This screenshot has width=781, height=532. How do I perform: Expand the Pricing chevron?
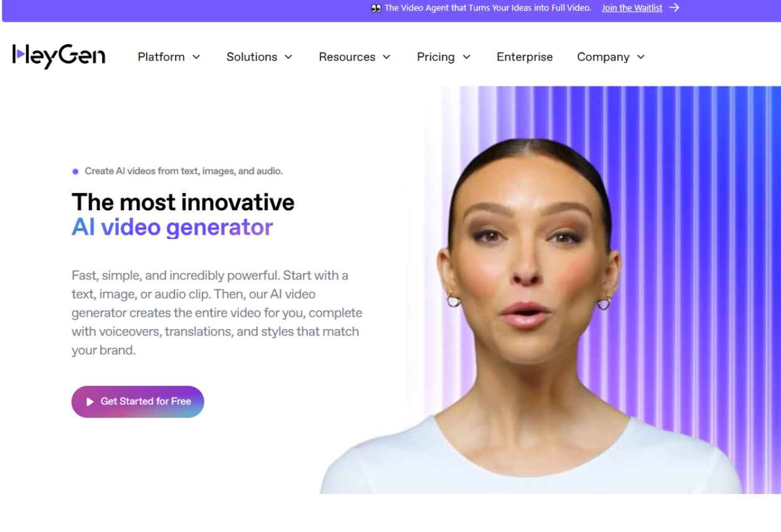(466, 57)
